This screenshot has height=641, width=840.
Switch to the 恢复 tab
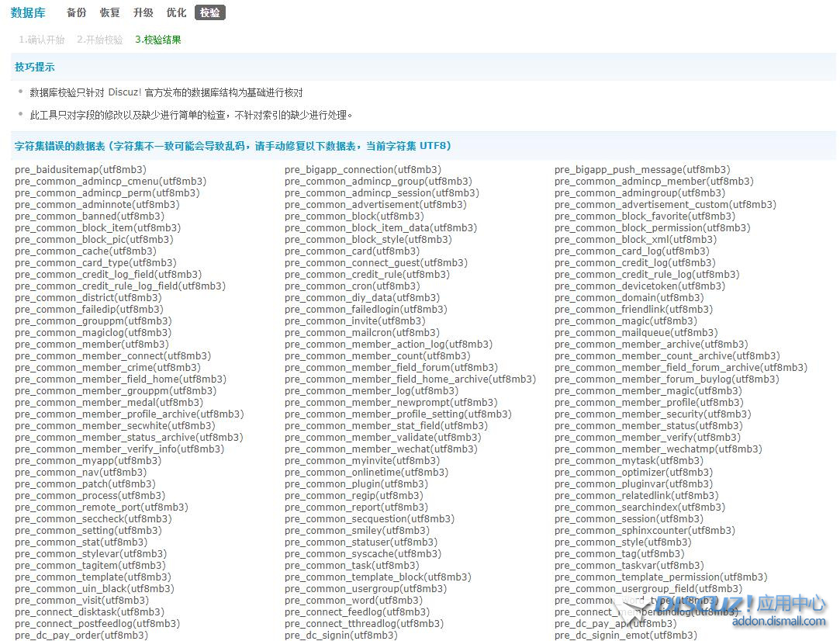[109, 12]
